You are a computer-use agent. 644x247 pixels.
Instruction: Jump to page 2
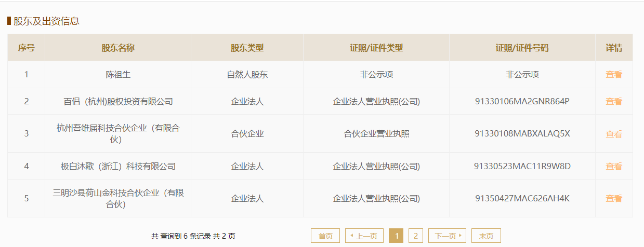[415, 236]
